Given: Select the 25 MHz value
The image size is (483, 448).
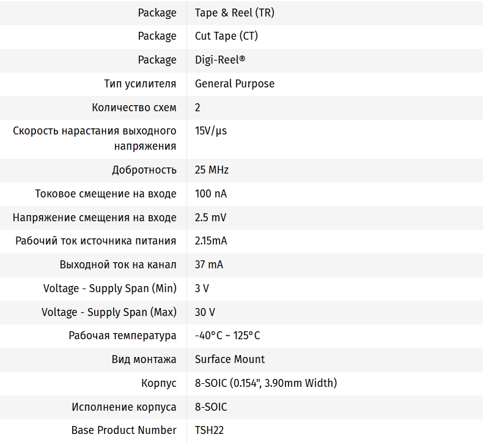Looking at the screenshot, I should click(x=212, y=170).
